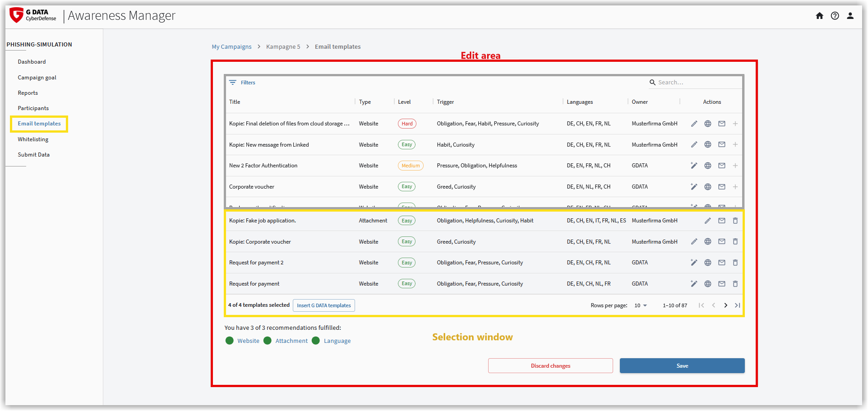Copy-edit 'New 2 Factor Authentication' with magic pencil
Screen dimensions: 868x411
[x=694, y=166]
